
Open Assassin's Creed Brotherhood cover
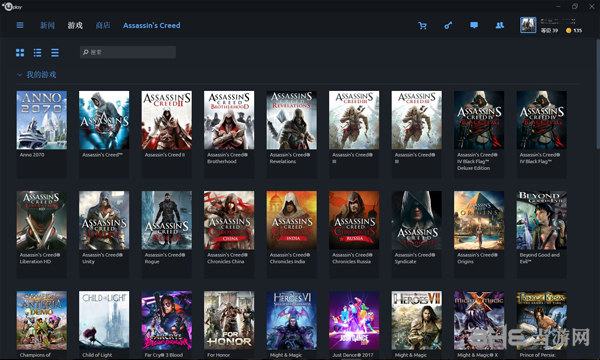click(229, 120)
